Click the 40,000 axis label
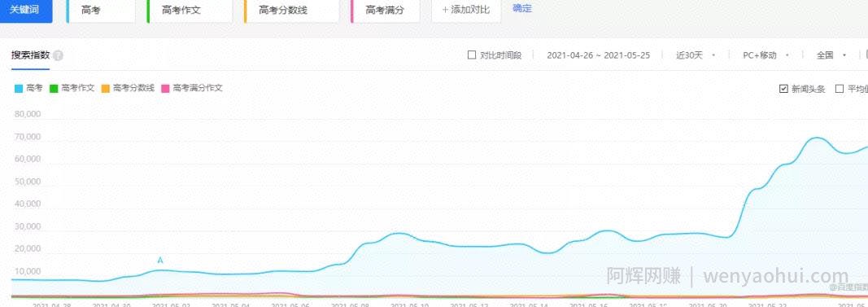Screen dimensions: 868x307 point(27,204)
